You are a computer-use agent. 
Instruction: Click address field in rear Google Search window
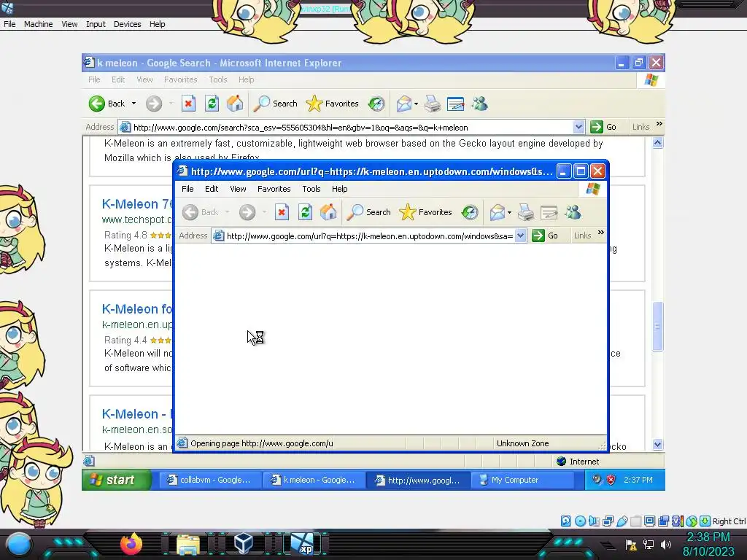click(x=352, y=127)
